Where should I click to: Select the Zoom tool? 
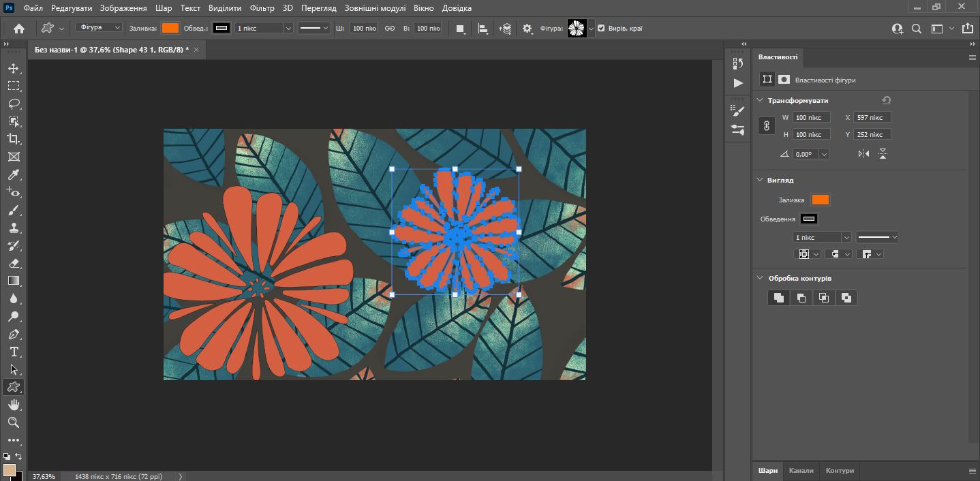point(13,422)
